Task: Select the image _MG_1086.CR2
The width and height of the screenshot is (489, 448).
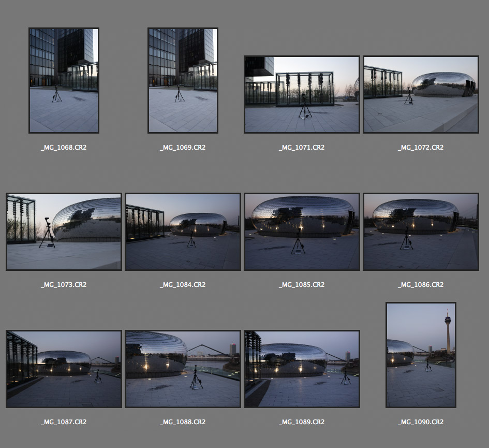Action: pos(421,232)
